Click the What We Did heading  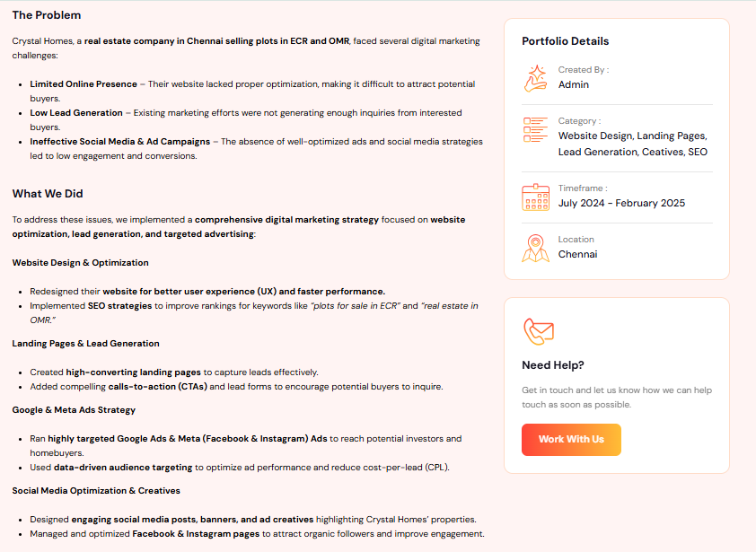[x=48, y=193]
